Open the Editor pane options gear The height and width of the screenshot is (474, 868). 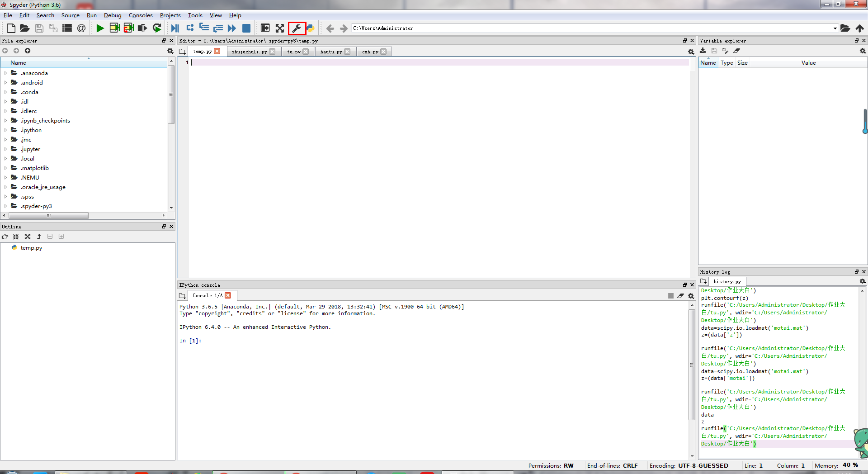pyautogui.click(x=691, y=51)
